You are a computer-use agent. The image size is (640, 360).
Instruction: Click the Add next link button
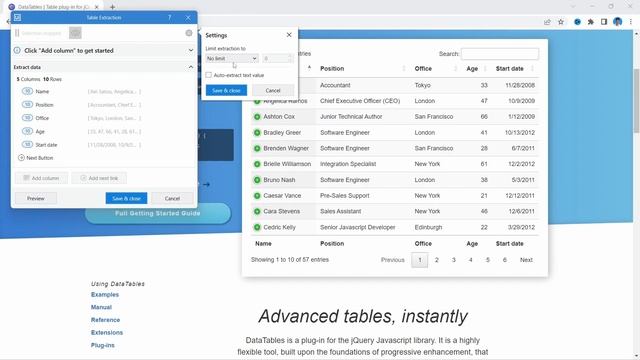point(99,178)
